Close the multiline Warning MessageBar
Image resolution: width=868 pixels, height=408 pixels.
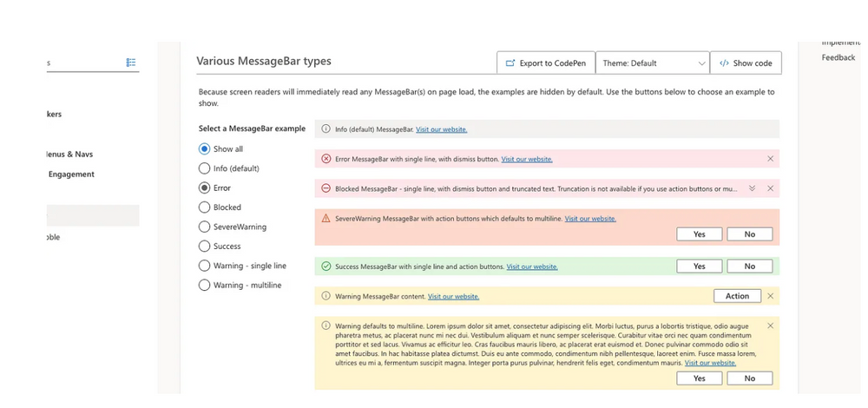[770, 326]
